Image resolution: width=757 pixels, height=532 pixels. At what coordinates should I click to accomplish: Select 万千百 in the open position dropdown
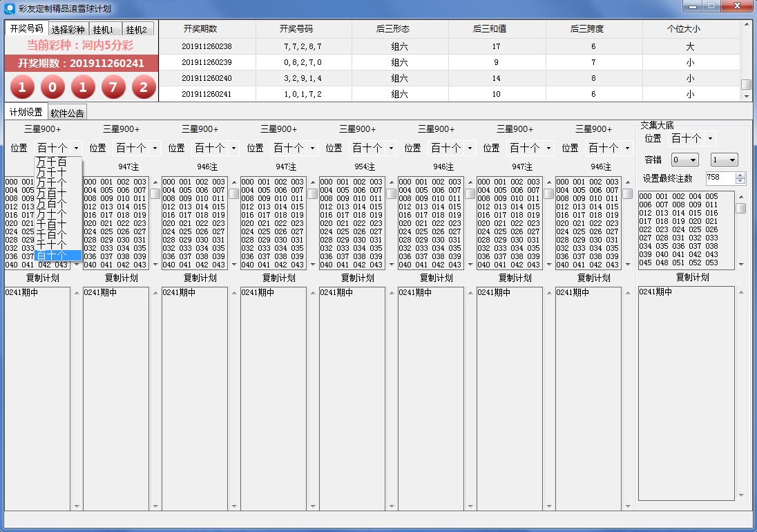52,162
